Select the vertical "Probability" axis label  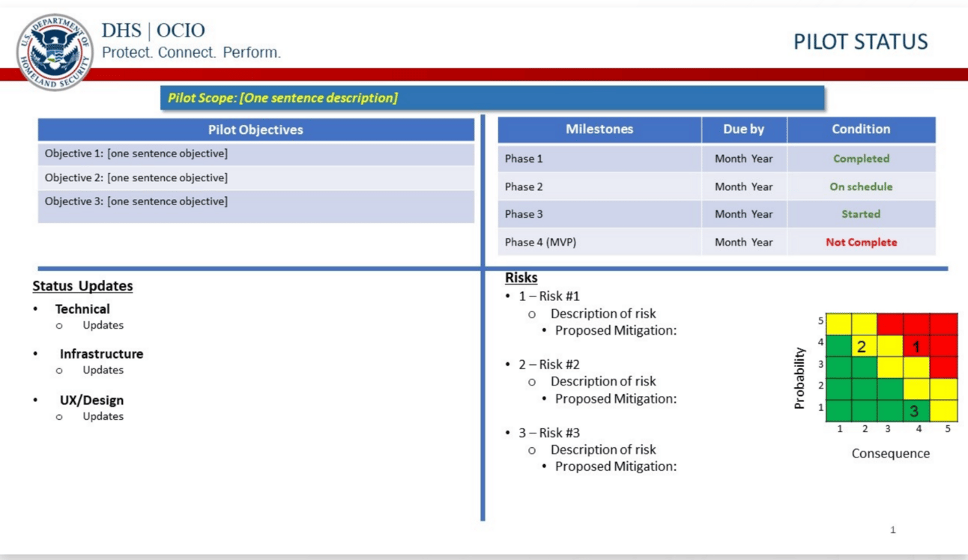click(x=799, y=378)
